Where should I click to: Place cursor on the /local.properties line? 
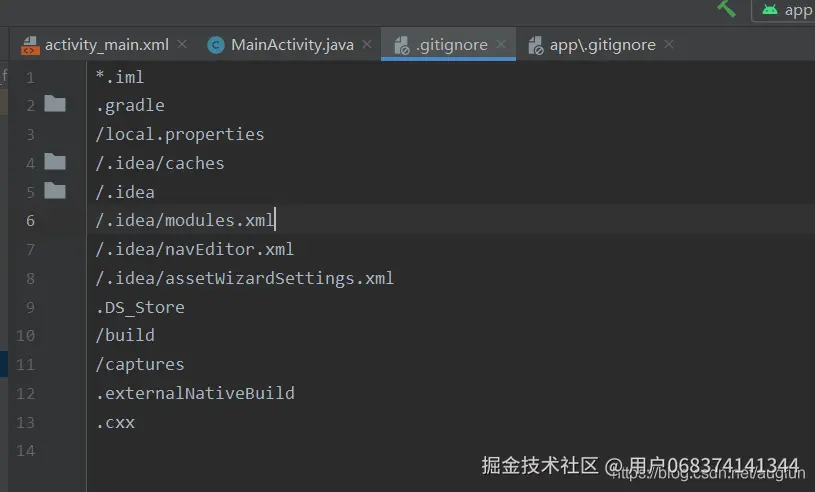click(180, 134)
